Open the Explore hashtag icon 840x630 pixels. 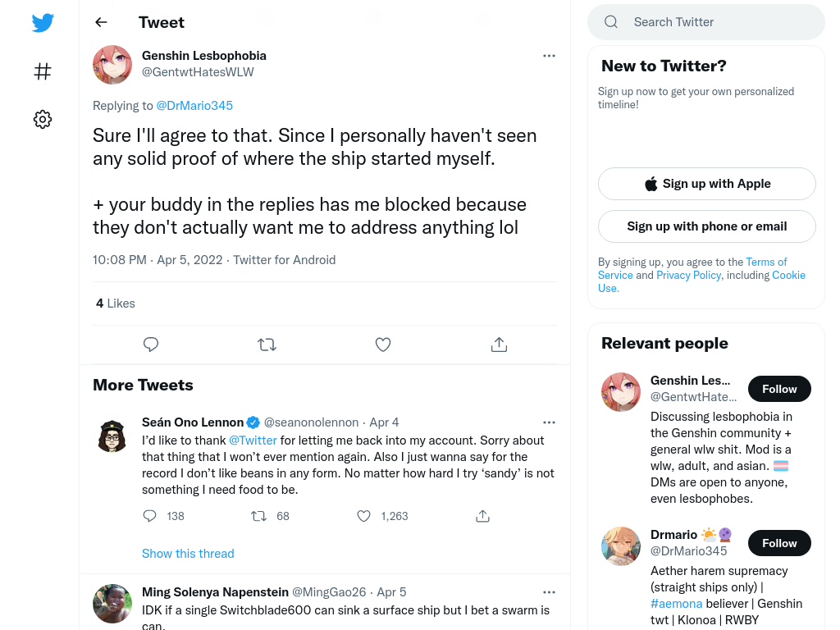(43, 71)
